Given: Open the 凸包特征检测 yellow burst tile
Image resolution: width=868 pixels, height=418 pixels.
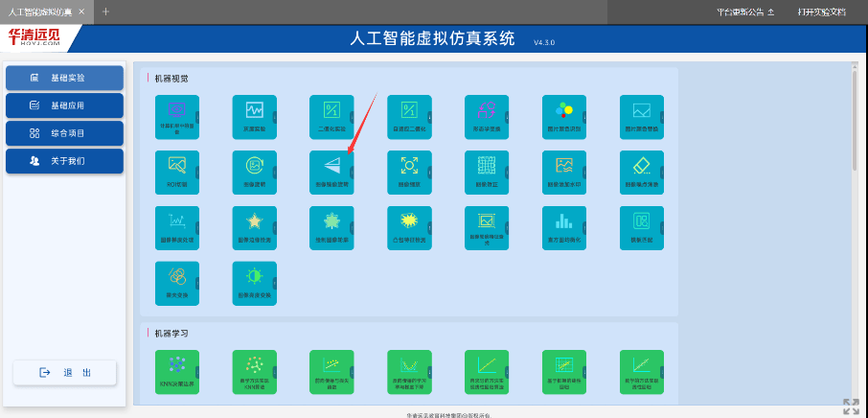Looking at the screenshot, I should pyautogui.click(x=409, y=228).
